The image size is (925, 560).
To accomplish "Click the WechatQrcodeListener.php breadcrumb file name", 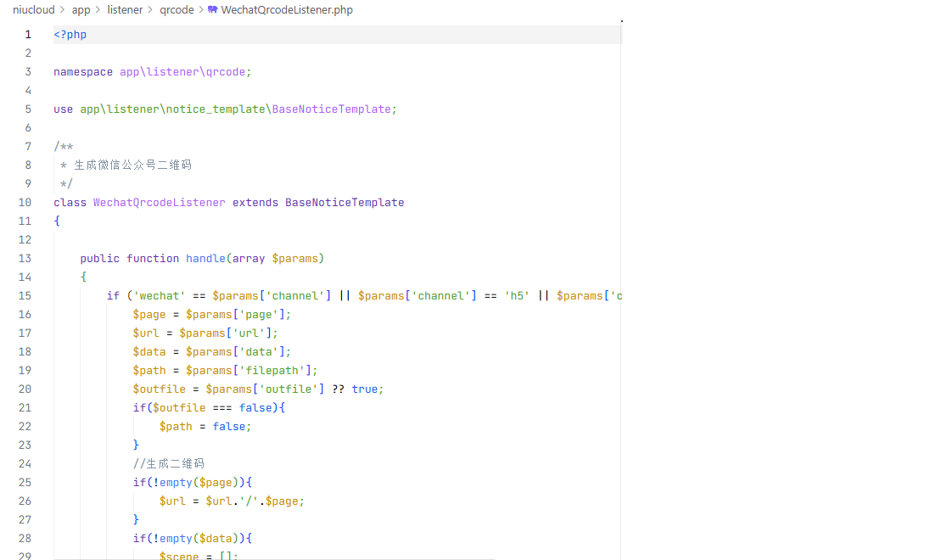I will pos(286,10).
